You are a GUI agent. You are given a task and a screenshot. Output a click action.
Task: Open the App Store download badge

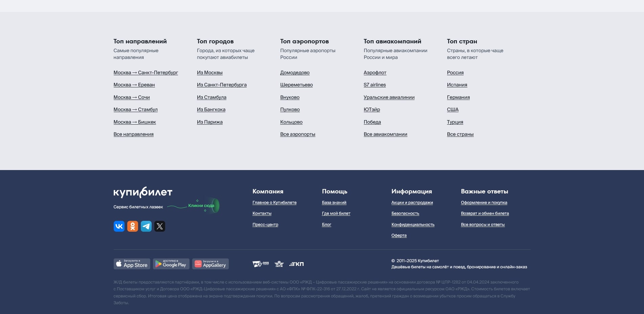pyautogui.click(x=132, y=264)
